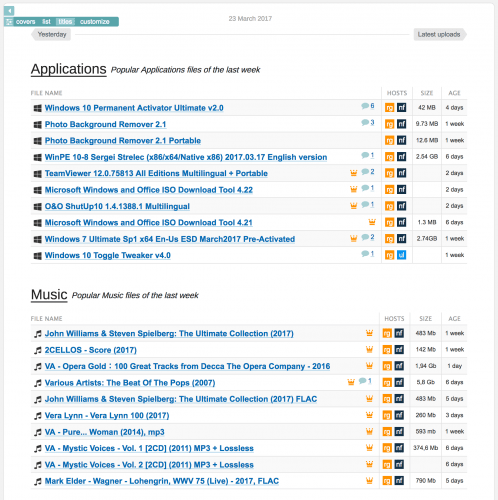Open the Music category heading
The width and height of the screenshot is (498, 500).
49,295
